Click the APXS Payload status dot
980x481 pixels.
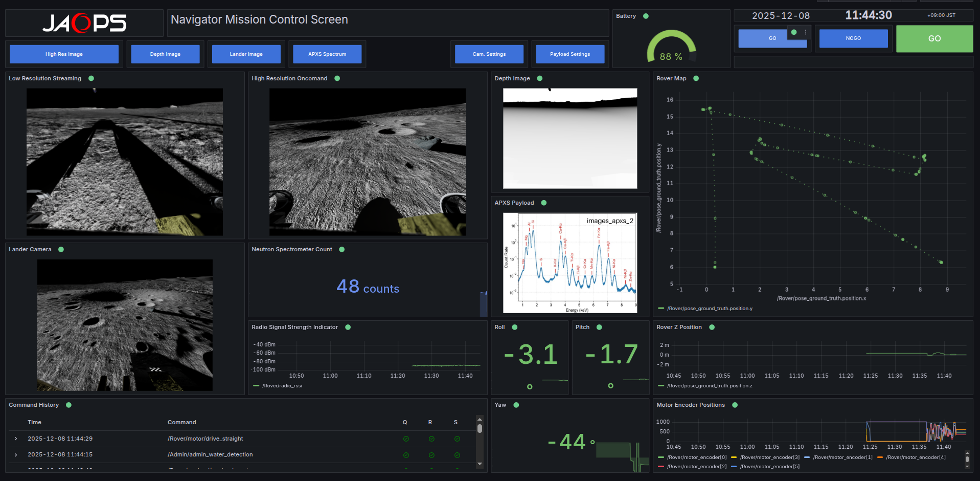(x=543, y=203)
